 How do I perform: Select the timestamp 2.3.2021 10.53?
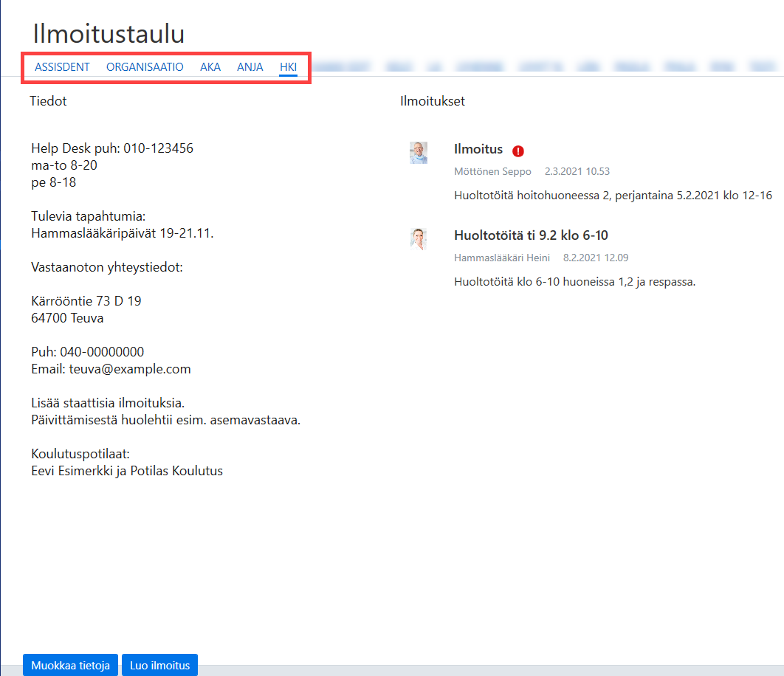click(x=577, y=171)
